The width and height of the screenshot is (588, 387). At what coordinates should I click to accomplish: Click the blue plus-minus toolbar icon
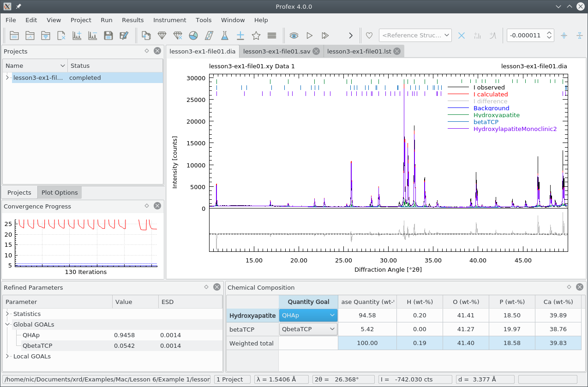(240, 36)
